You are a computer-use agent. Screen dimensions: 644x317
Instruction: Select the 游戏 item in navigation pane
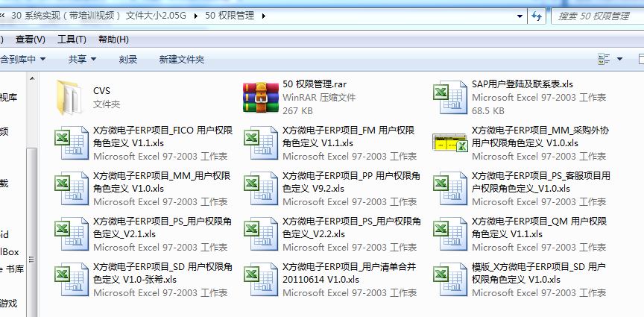[9, 304]
